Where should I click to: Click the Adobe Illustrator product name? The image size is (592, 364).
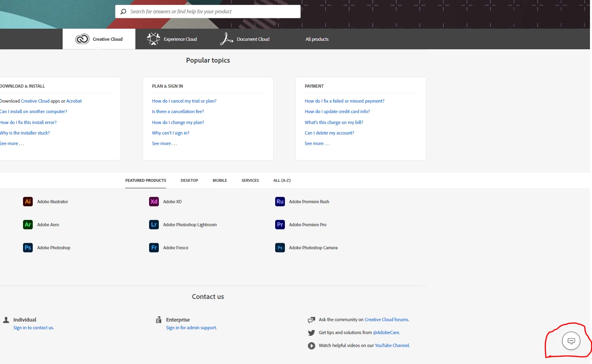[x=53, y=202]
